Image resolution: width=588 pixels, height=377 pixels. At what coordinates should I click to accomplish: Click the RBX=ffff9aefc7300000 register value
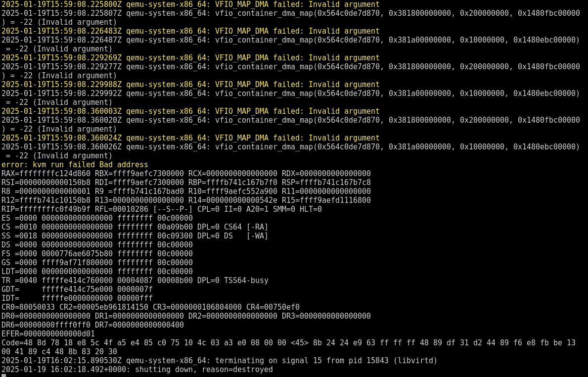tap(139, 174)
